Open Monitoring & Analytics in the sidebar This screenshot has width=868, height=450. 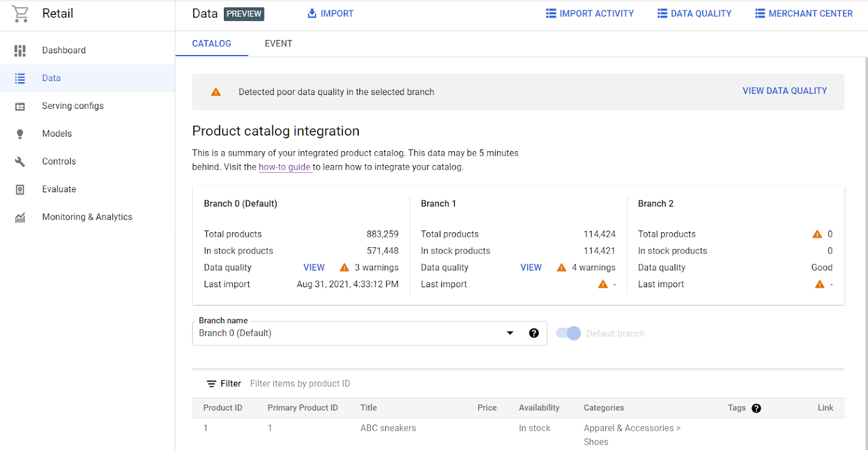[x=87, y=217]
